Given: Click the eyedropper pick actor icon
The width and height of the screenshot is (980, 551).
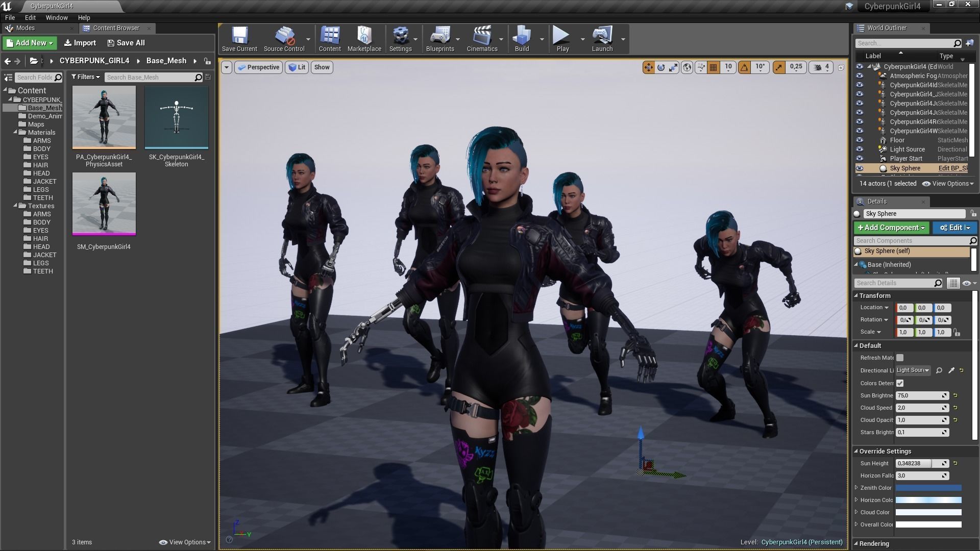Looking at the screenshot, I should 951,370.
